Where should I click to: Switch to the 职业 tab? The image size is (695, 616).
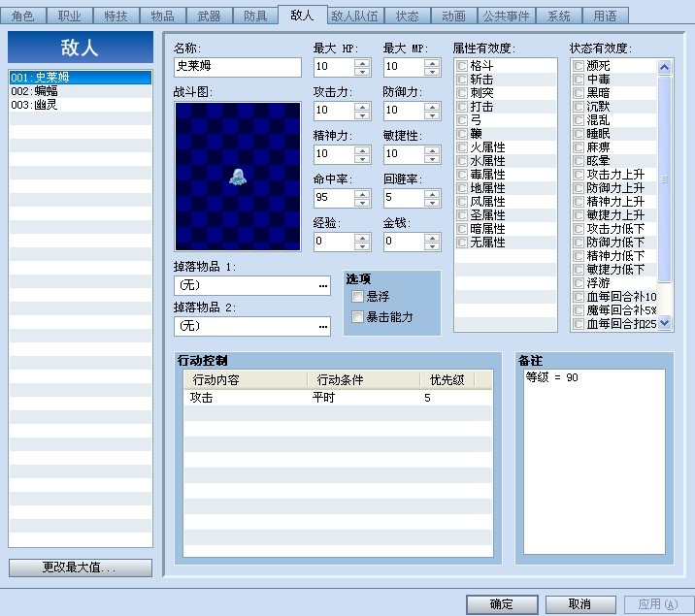(x=70, y=16)
